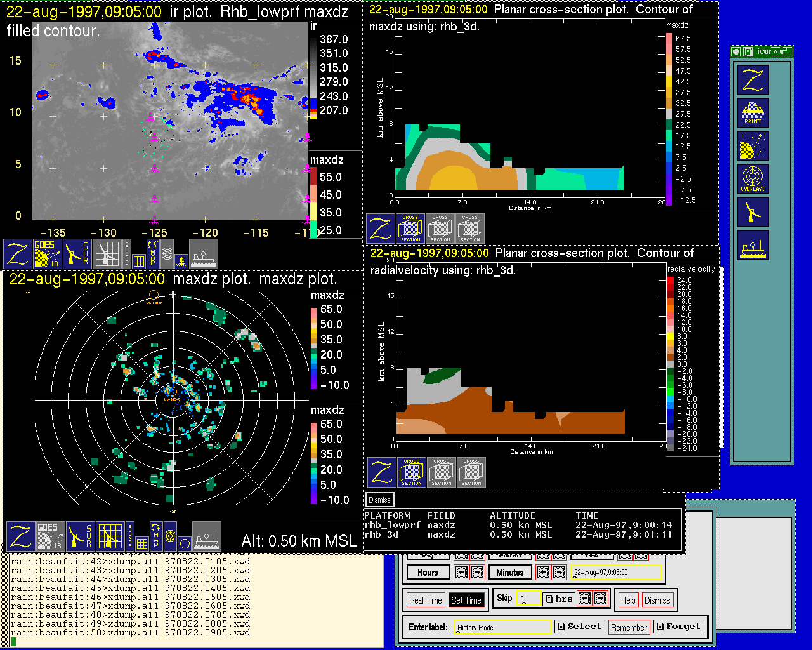Click the Z icon in the maxdz cross-section window
812x650 pixels.
point(381,229)
